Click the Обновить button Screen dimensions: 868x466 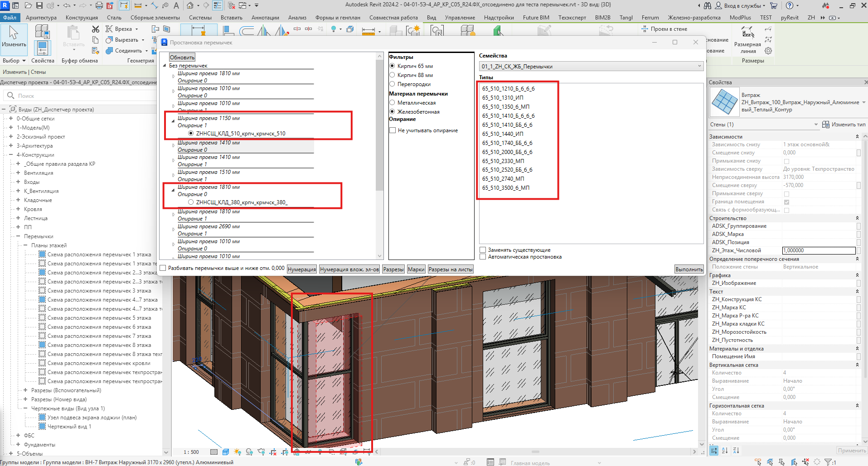pos(182,58)
